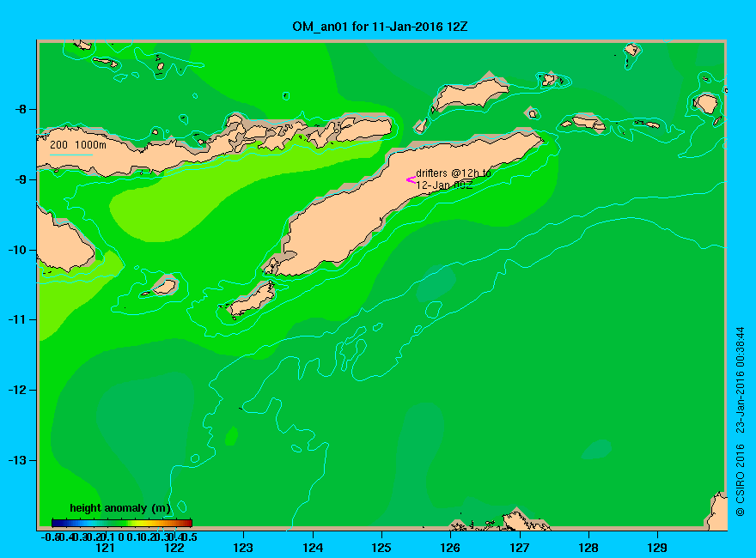
Task: Click the Rote island southwest of Timor
Action: 251,299
